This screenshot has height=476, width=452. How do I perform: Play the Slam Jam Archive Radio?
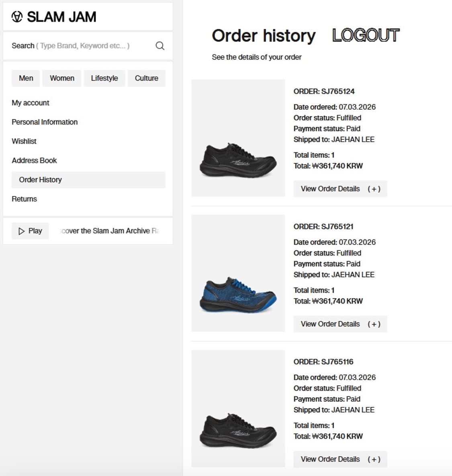click(x=30, y=231)
